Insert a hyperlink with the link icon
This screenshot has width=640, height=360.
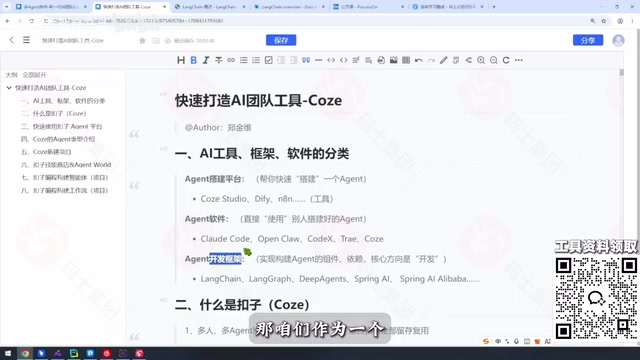231,60
